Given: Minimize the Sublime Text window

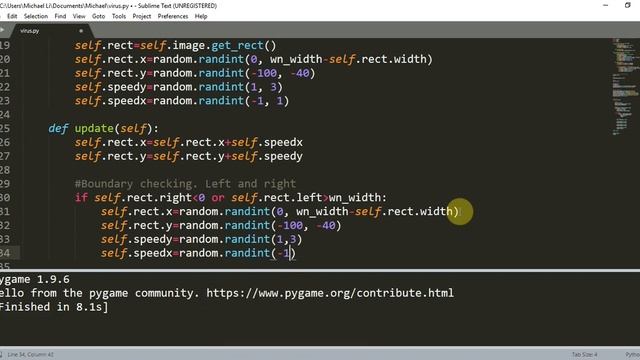Looking at the screenshot, I should pyautogui.click(x=605, y=5).
